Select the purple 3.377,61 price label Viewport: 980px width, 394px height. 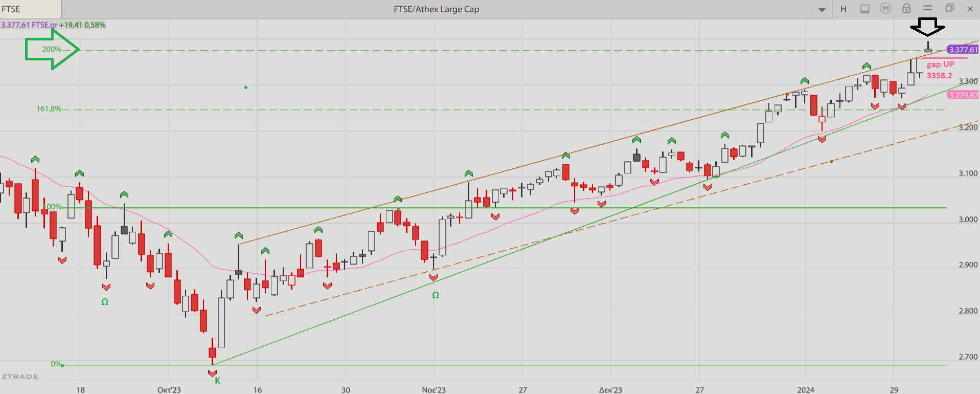pos(963,50)
